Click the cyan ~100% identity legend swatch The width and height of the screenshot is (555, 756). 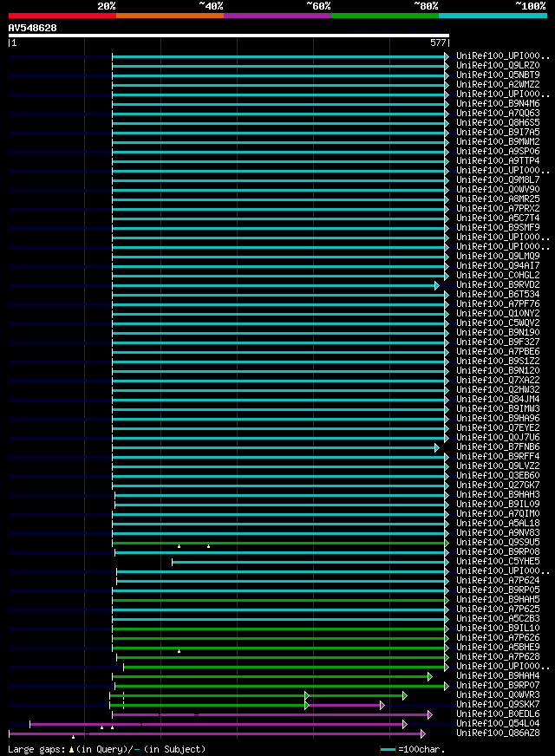[493, 16]
